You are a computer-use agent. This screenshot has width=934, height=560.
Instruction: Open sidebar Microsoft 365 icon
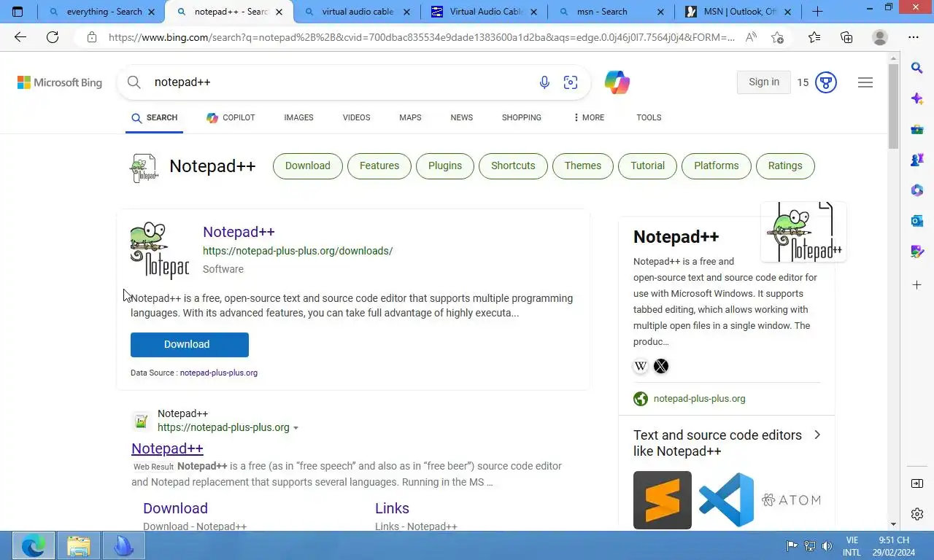[x=917, y=190]
